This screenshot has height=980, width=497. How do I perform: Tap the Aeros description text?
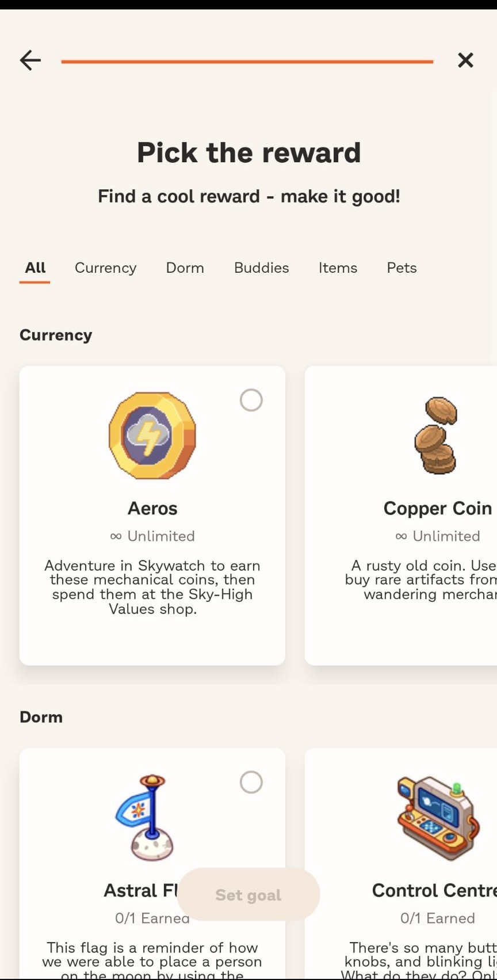pos(152,587)
